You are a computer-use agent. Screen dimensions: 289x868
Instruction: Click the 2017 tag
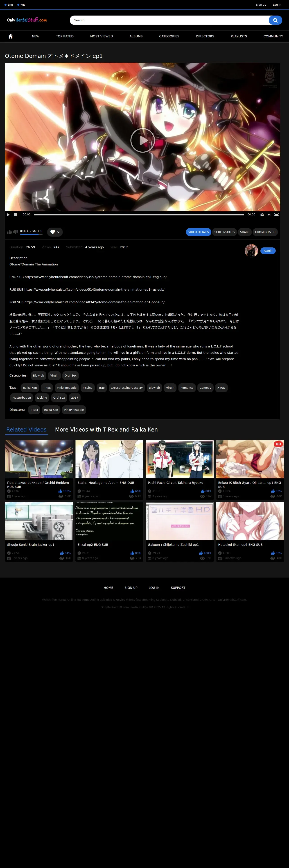(x=75, y=398)
